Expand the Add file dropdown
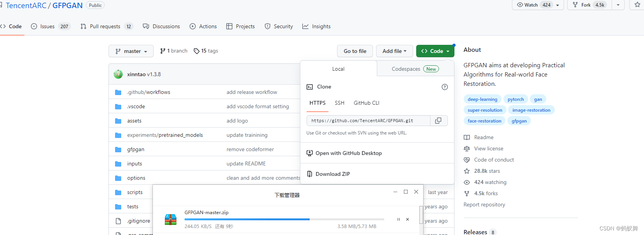The height and width of the screenshot is (235, 644). [394, 51]
